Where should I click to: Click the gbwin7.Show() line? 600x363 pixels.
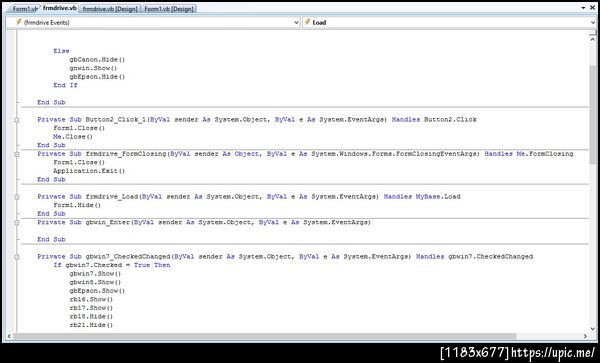tap(95, 274)
